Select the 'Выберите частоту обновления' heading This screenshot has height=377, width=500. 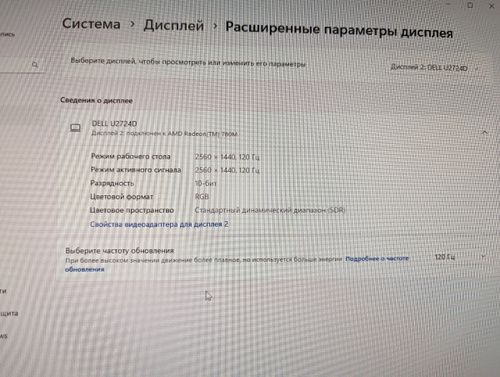tap(119, 251)
